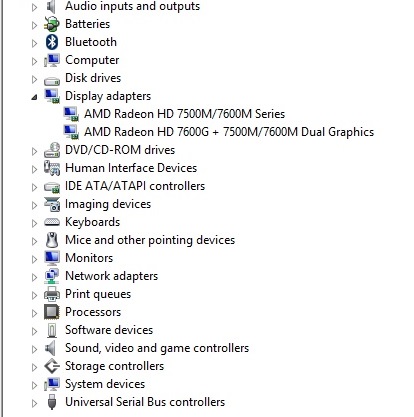The width and height of the screenshot is (414, 417).
Task: Select the Print queues label
Action: [x=98, y=294]
